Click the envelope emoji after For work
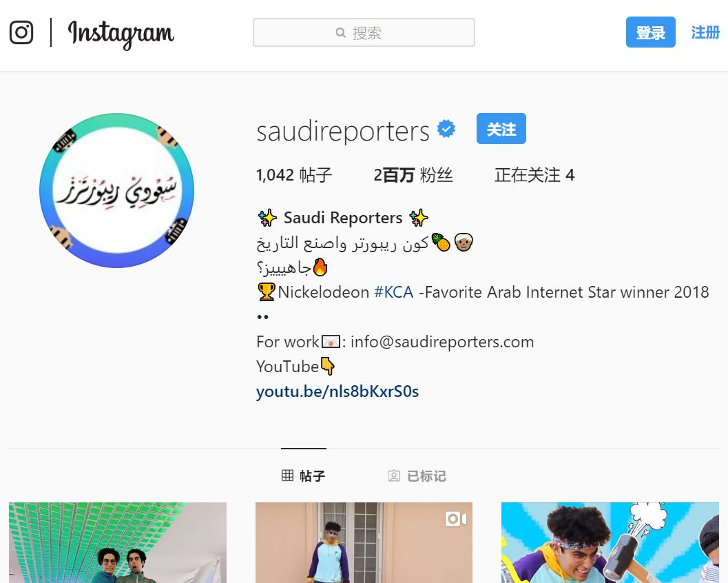Image resolution: width=728 pixels, height=583 pixels. coord(331,342)
